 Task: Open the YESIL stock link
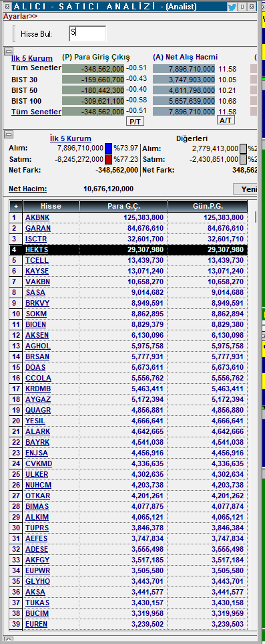click(x=35, y=421)
